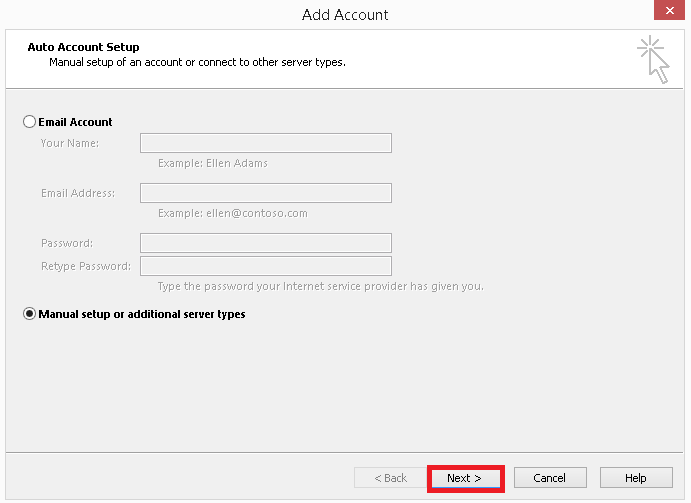Close the Add Account window

pos(669,10)
